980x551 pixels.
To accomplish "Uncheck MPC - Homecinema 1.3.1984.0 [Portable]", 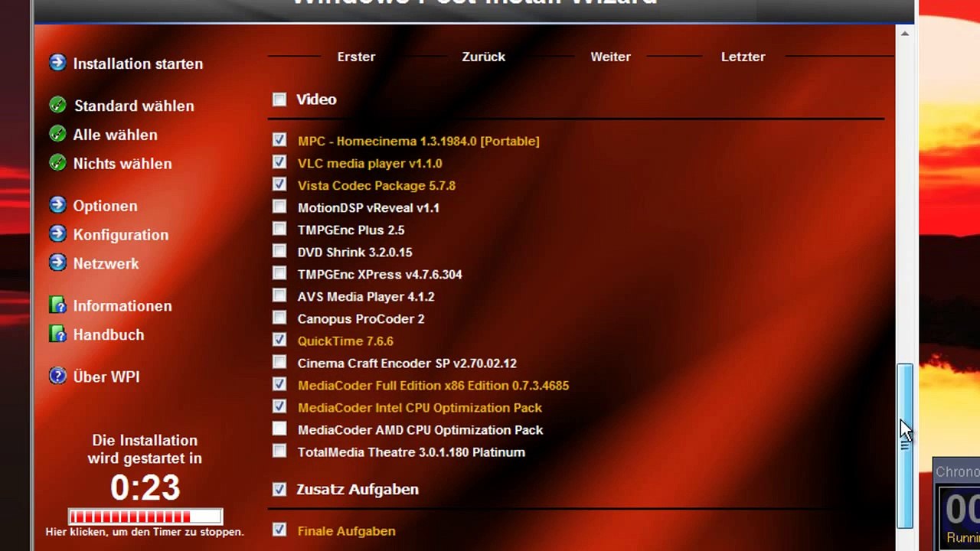I will (x=279, y=140).
